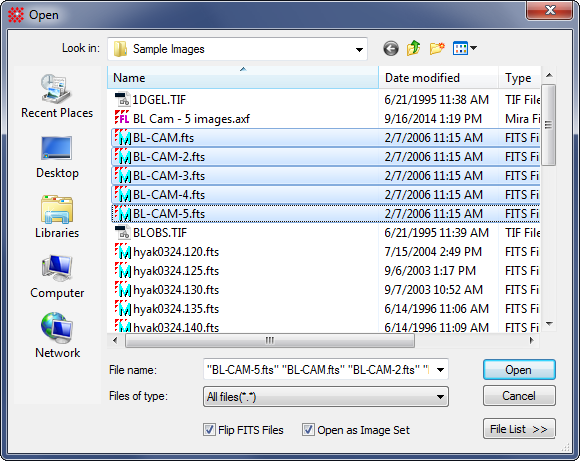Open Recent Places in sidebar
Viewport: 580px width, 461px height.
[x=57, y=96]
